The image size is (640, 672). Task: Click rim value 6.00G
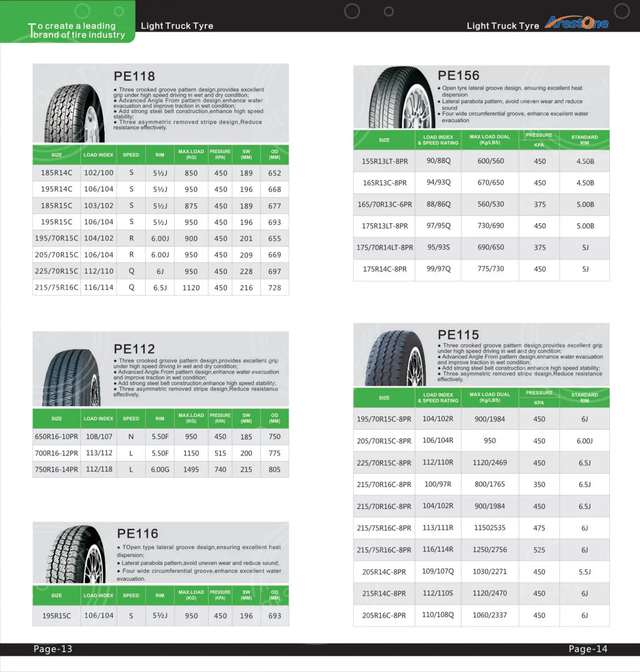pyautogui.click(x=160, y=469)
